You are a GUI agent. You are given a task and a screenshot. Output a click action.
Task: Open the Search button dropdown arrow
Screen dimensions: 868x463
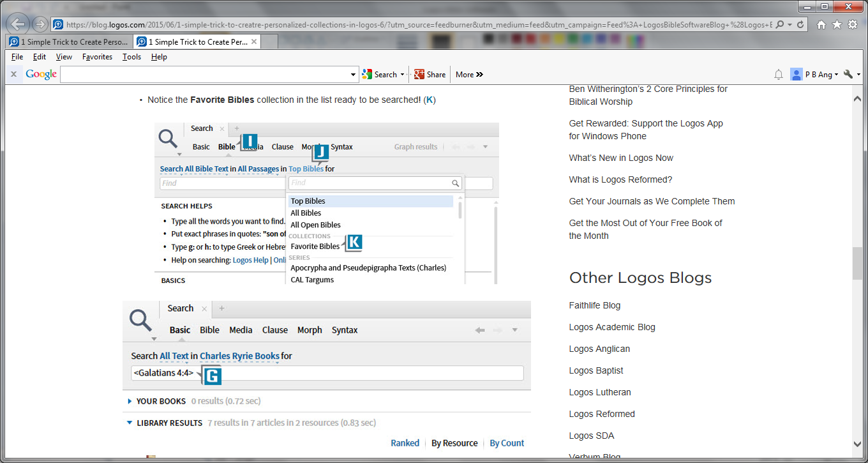(403, 75)
